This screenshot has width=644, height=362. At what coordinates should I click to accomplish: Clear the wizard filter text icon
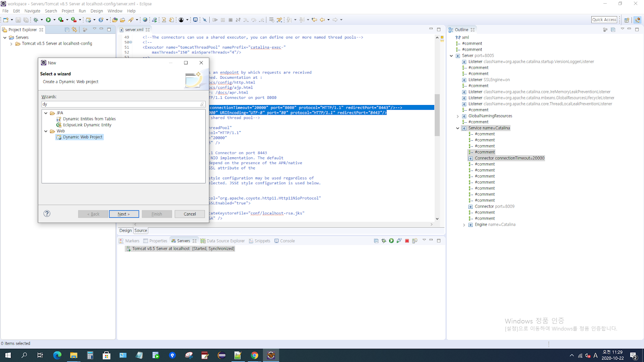[202, 104]
